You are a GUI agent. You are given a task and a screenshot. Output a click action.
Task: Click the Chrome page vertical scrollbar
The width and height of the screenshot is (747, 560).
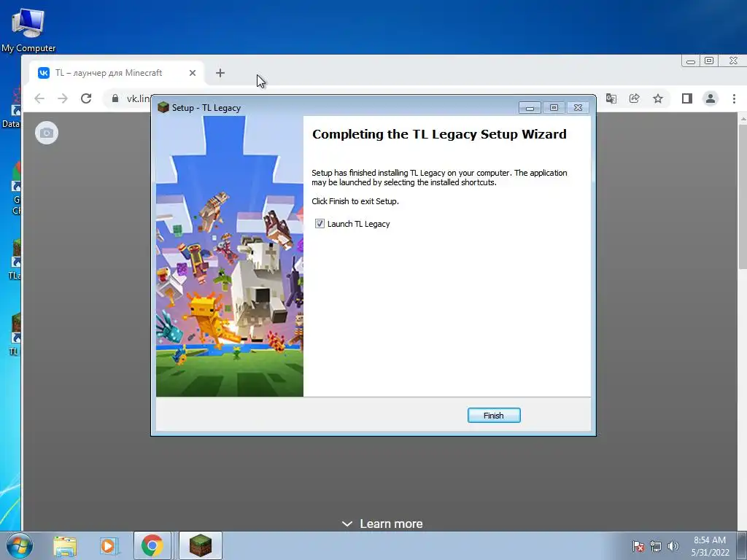pos(742,197)
